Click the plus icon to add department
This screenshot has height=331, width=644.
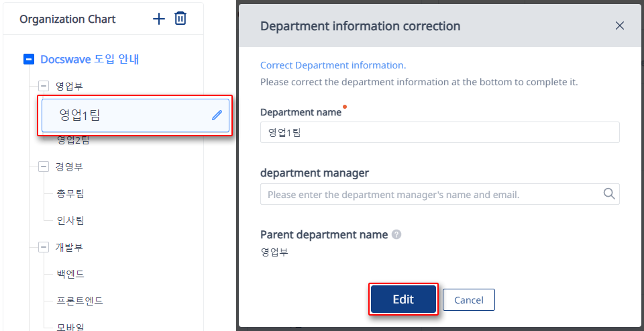(158, 19)
